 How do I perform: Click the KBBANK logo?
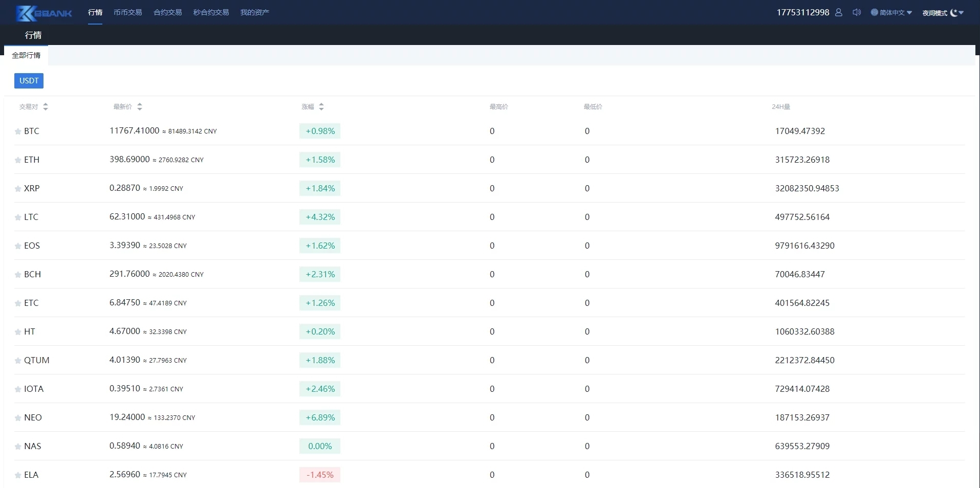(x=43, y=13)
